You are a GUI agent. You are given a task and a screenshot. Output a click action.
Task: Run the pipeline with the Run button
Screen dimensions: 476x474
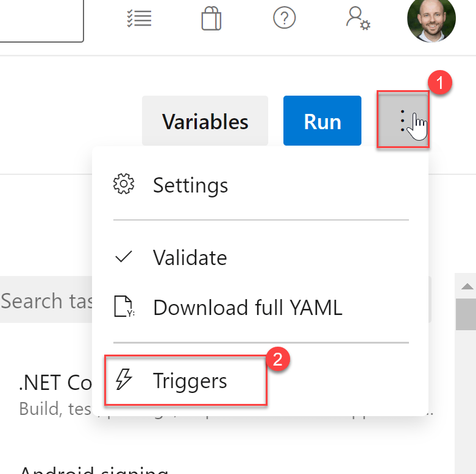coord(322,121)
